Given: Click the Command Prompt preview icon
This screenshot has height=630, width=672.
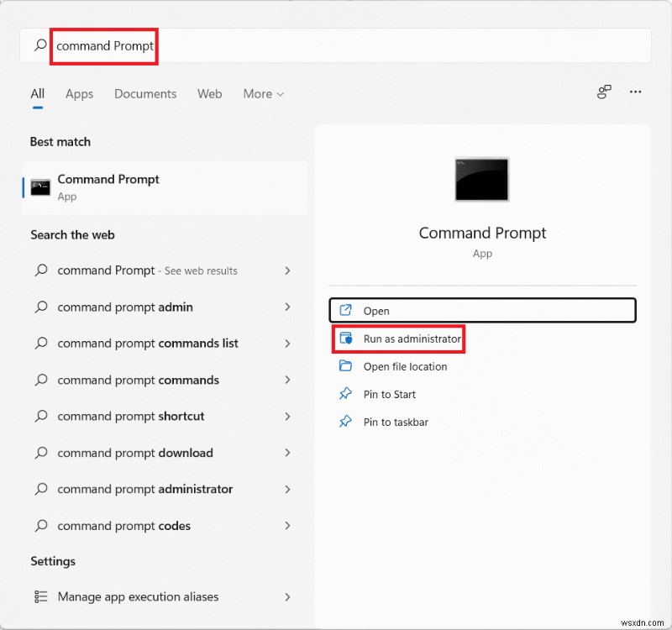Looking at the screenshot, I should tap(482, 179).
